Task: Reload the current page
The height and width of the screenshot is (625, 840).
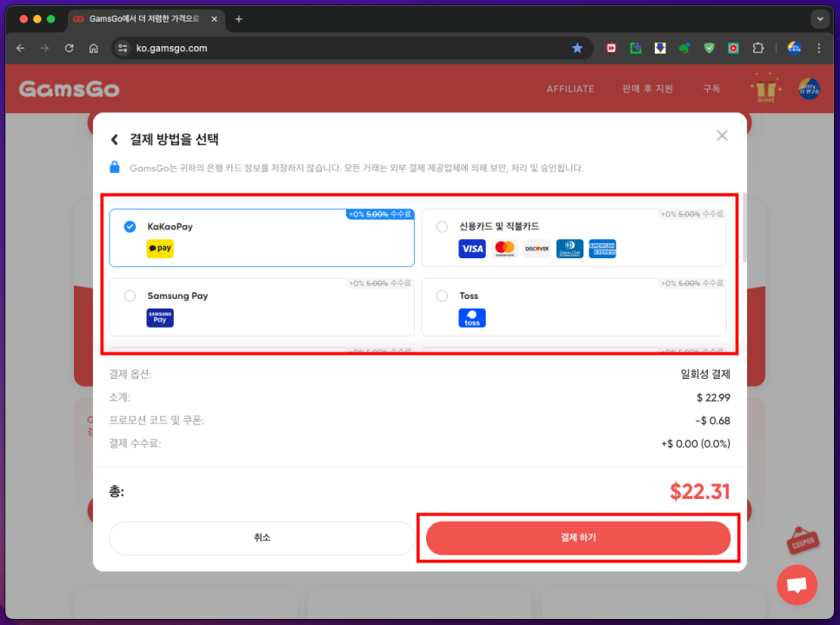Action: pyautogui.click(x=69, y=48)
